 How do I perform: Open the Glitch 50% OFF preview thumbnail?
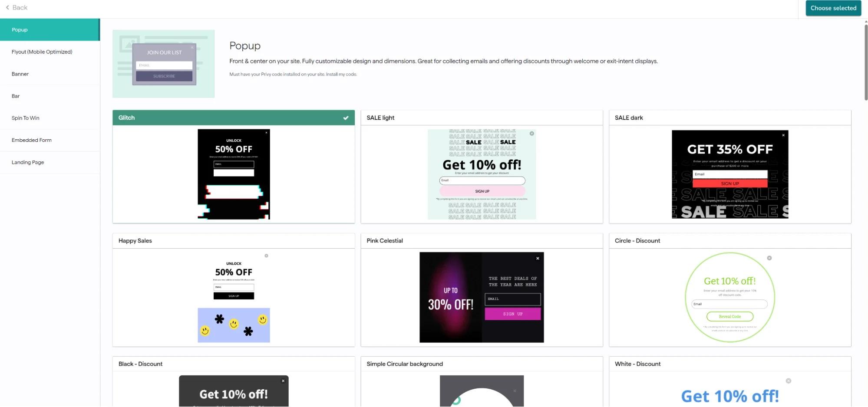(234, 174)
